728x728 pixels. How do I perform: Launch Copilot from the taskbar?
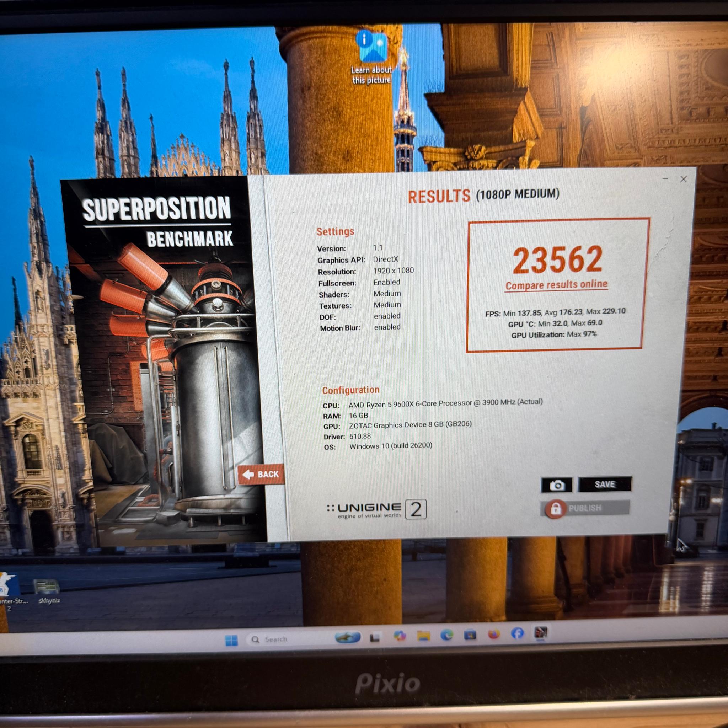tap(399, 636)
